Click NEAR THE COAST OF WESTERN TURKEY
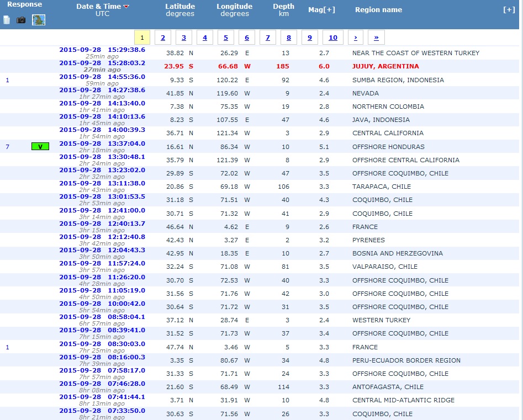 point(416,53)
